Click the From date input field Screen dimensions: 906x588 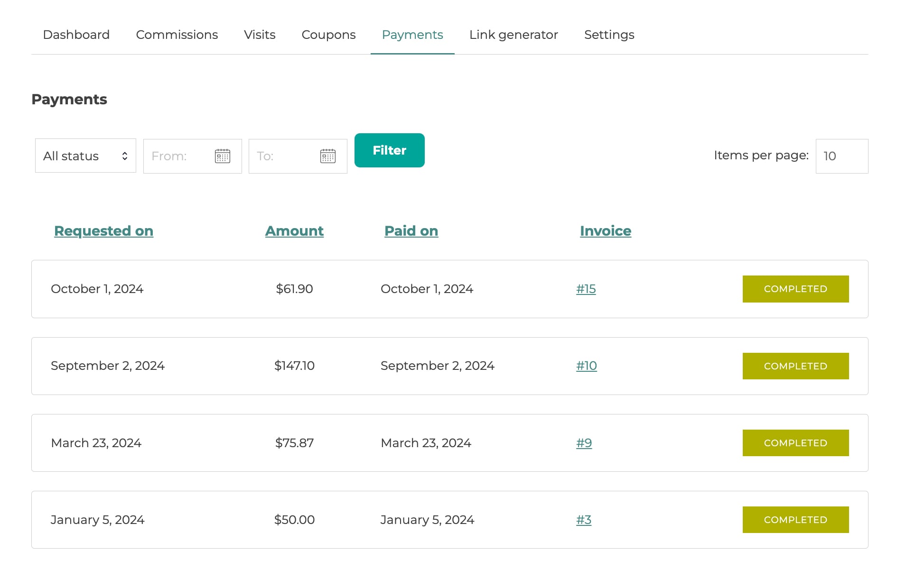178,156
